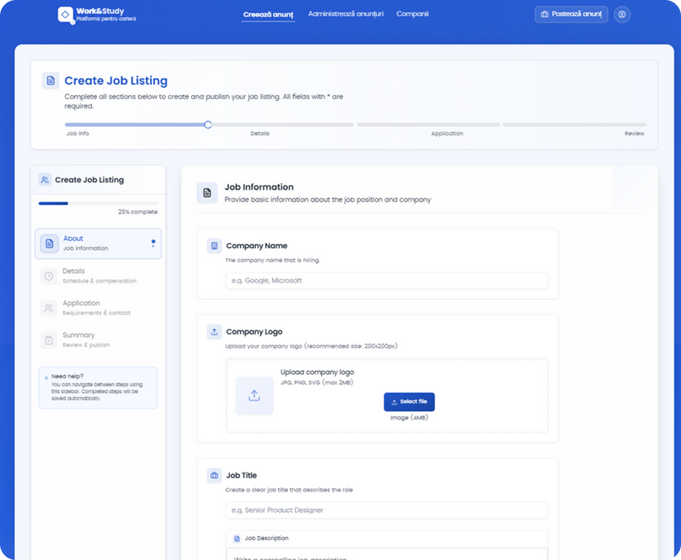
Task: Click the Need help info dot
Action: (x=46, y=378)
